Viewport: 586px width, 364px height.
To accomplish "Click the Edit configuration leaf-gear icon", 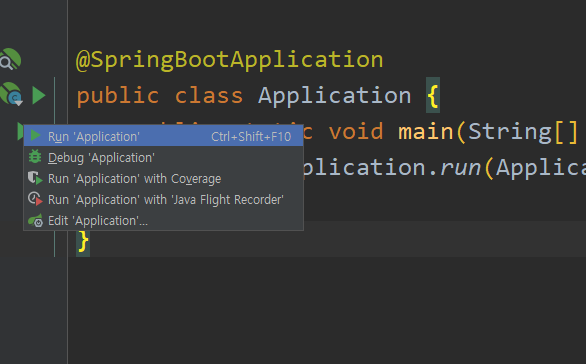I will pos(35,220).
